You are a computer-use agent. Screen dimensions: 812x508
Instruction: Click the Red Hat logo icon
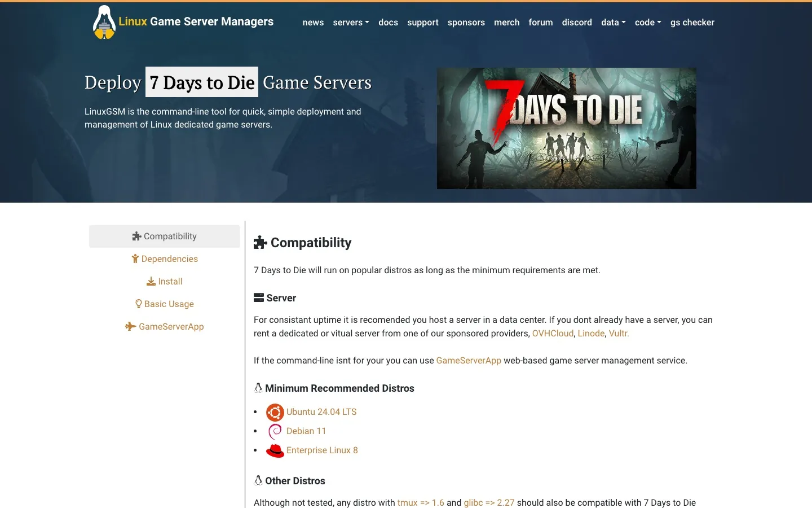tap(275, 450)
